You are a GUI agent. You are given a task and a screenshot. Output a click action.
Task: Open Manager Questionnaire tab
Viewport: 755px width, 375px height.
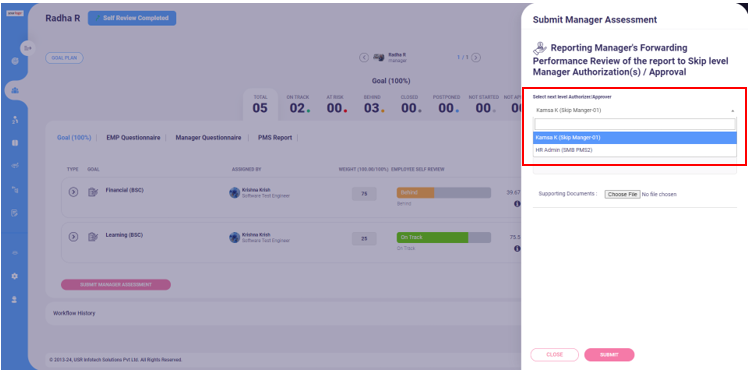(x=208, y=138)
